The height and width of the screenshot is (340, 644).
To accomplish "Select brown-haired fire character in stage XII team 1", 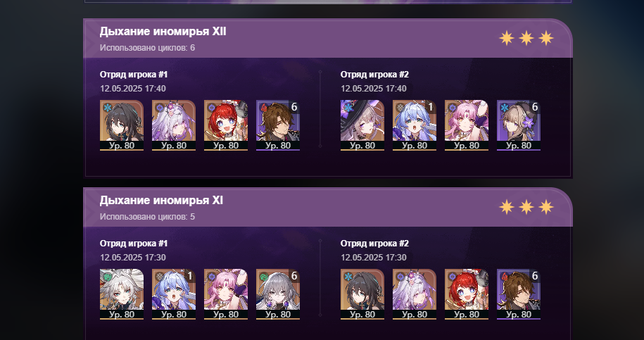I will [278, 125].
